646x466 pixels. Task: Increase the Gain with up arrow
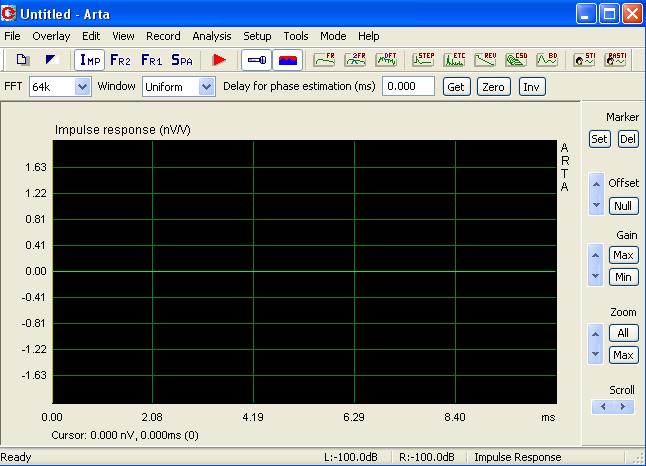coord(595,255)
